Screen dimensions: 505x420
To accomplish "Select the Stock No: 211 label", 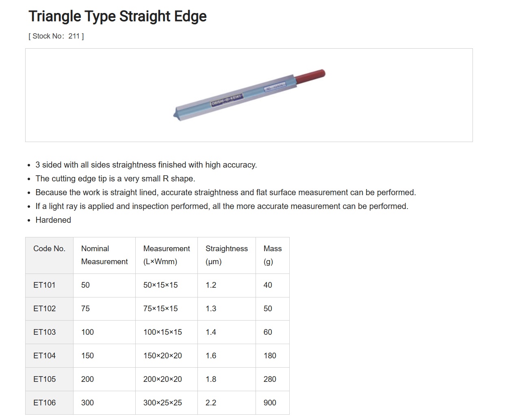I will coord(56,36).
